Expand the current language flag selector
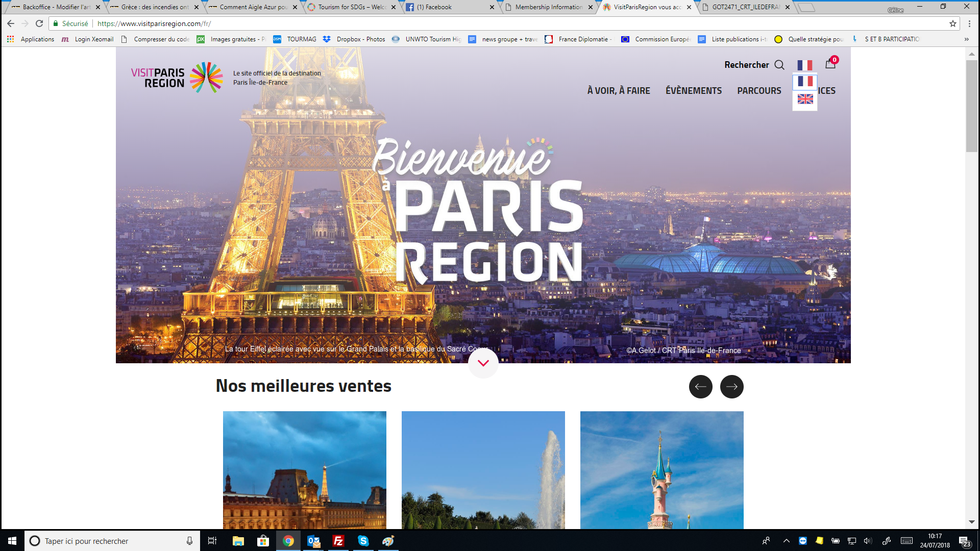 coord(805,65)
